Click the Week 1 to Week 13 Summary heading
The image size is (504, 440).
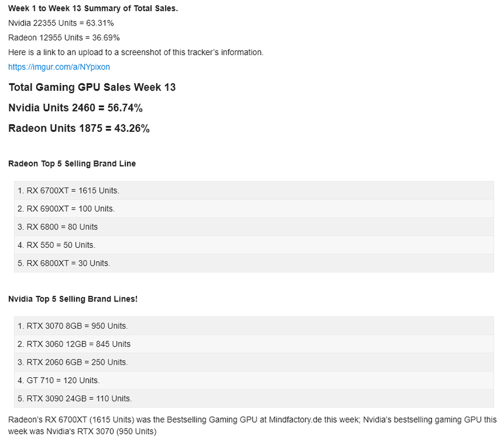93,9
